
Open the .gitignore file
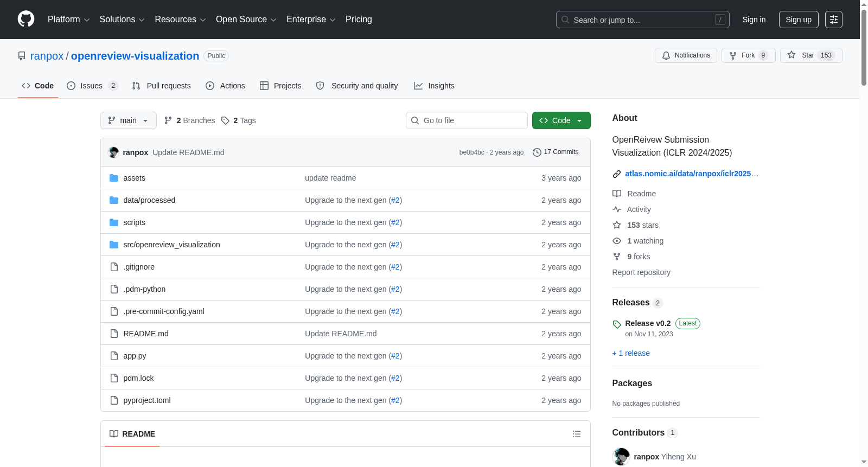[x=139, y=267]
